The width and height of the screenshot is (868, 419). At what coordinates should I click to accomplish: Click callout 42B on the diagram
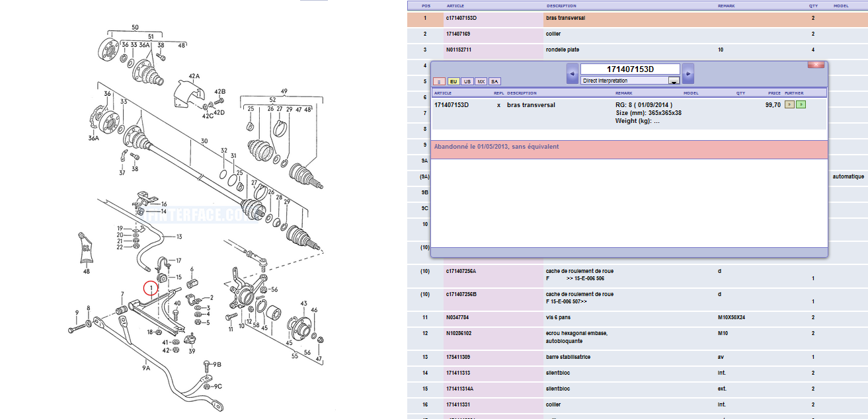pyautogui.click(x=220, y=91)
